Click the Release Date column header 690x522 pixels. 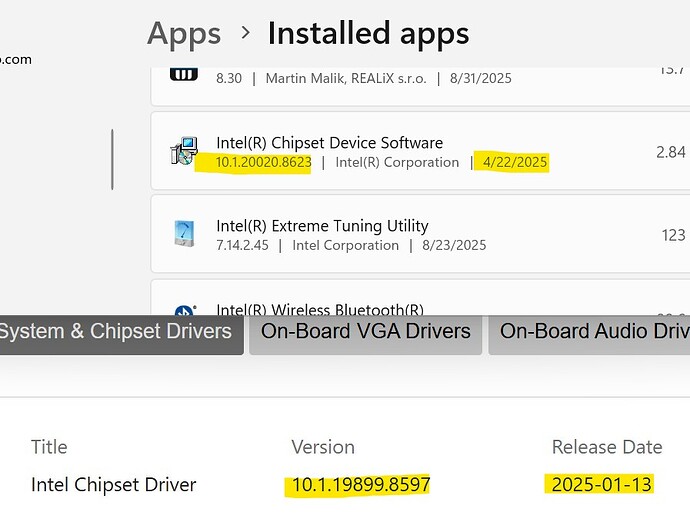(x=606, y=447)
